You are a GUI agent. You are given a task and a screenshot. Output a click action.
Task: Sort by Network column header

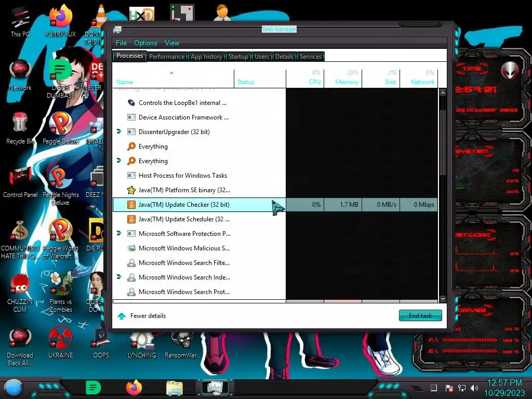tap(419, 79)
